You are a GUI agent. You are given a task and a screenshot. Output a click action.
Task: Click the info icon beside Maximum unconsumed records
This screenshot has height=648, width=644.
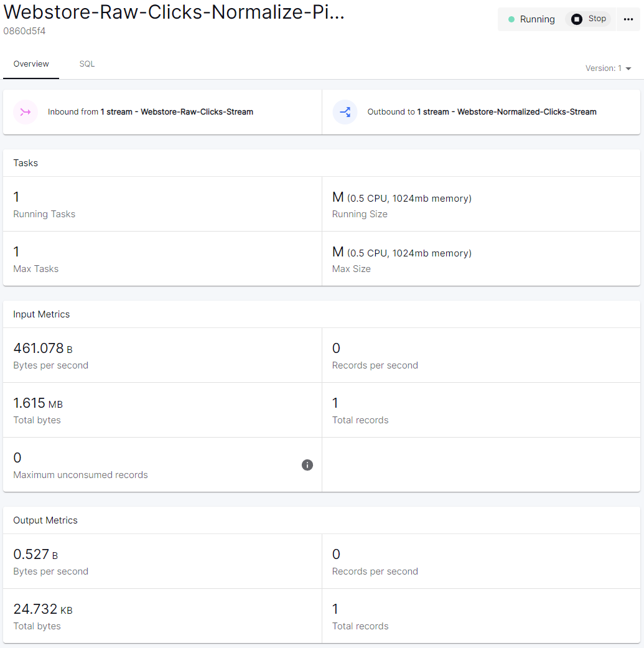pos(307,465)
